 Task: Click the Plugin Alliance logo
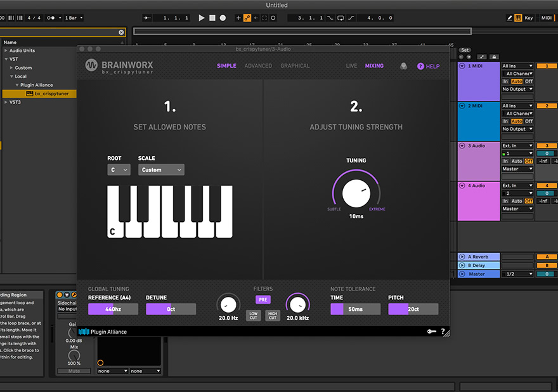coord(103,332)
